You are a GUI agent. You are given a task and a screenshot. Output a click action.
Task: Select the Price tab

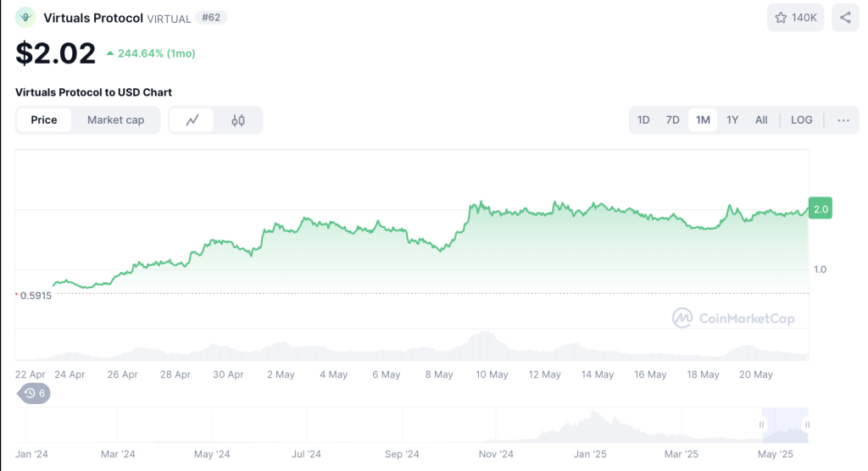[x=44, y=120]
